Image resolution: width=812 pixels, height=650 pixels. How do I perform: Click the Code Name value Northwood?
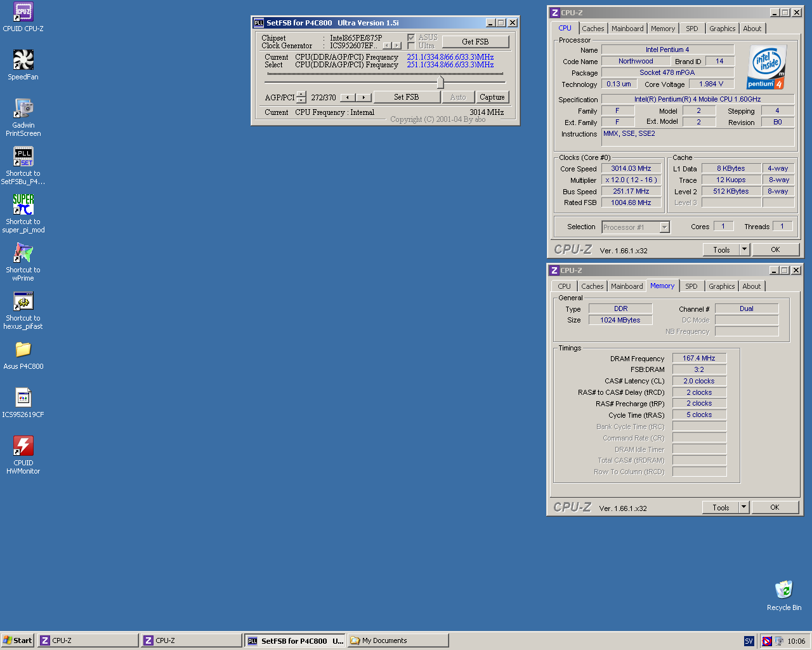point(636,62)
